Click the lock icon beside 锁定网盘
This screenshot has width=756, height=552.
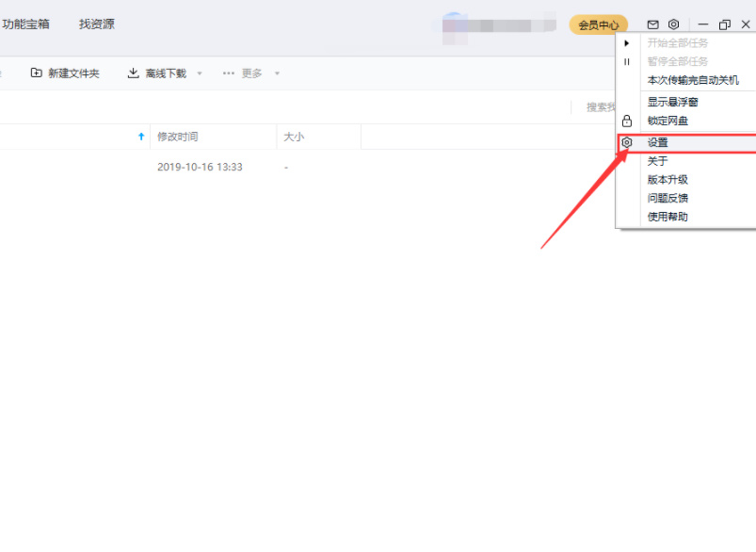[x=627, y=121]
